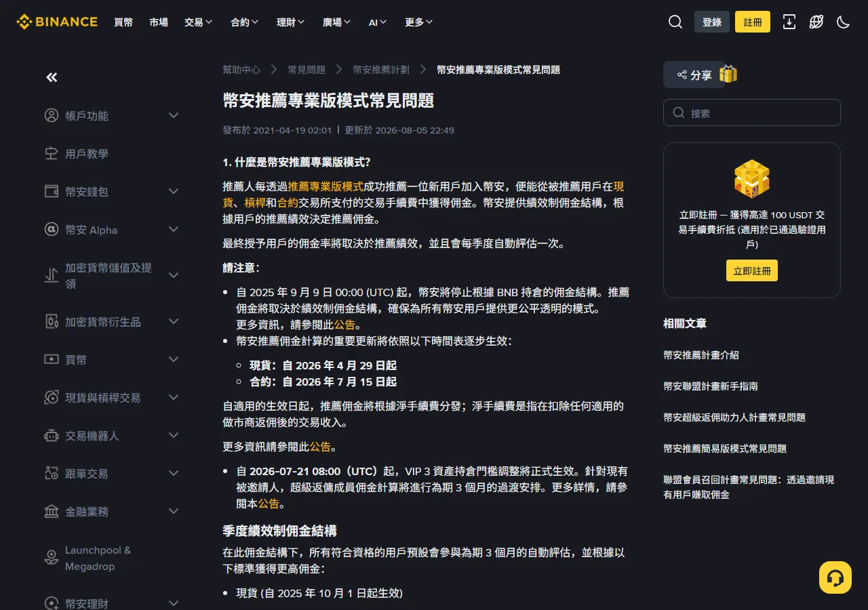Open the customer support headset chat
This screenshot has height=610, width=868.
835,577
